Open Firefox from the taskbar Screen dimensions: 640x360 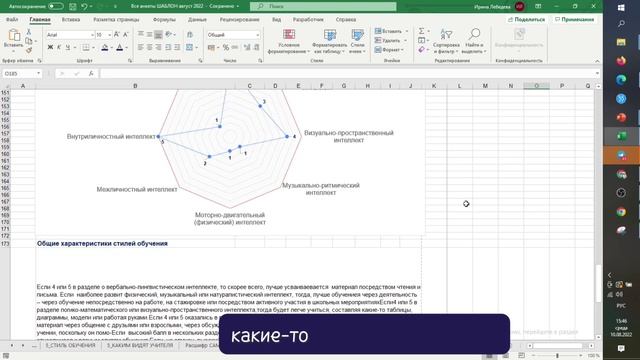click(x=621, y=61)
